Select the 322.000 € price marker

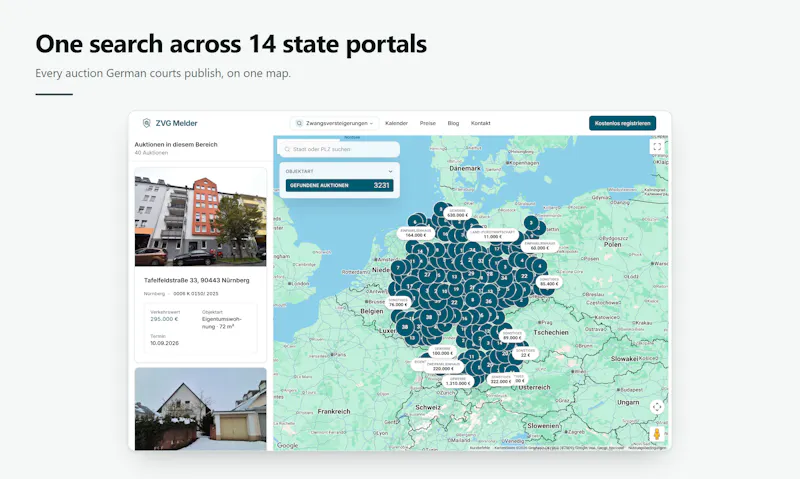point(501,380)
